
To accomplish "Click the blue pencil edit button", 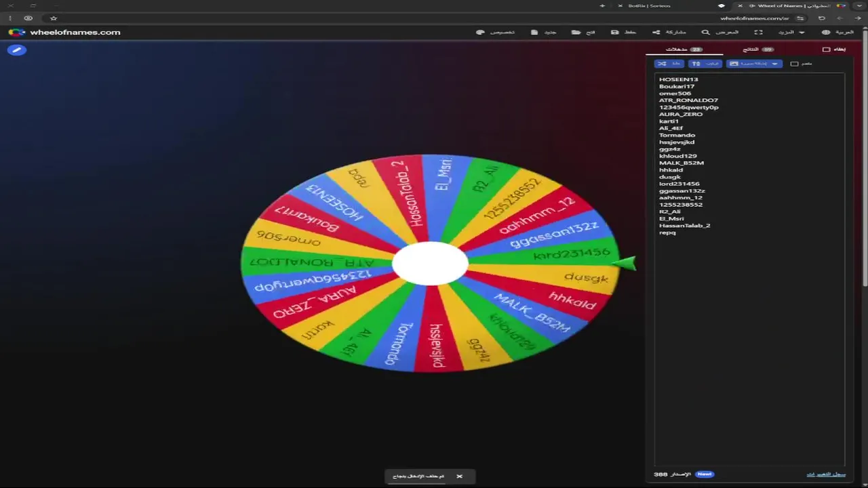I will click(17, 49).
